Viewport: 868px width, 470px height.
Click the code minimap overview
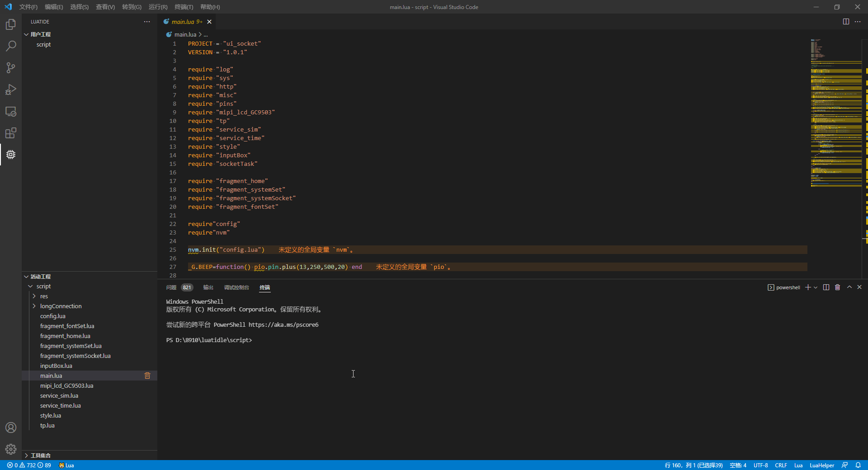tap(836, 113)
